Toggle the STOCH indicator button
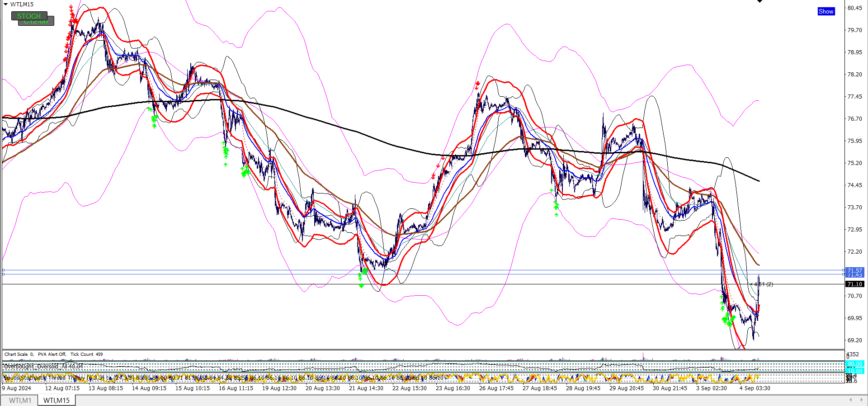The height and width of the screenshot is (406, 868). tap(29, 16)
